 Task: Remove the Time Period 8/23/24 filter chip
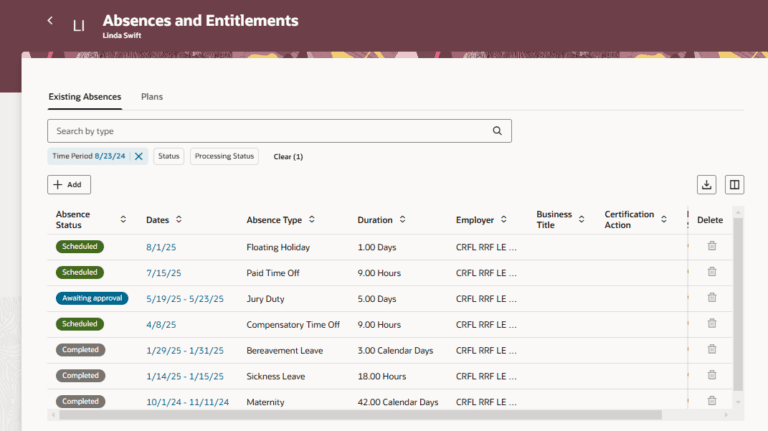pyautogui.click(x=139, y=156)
